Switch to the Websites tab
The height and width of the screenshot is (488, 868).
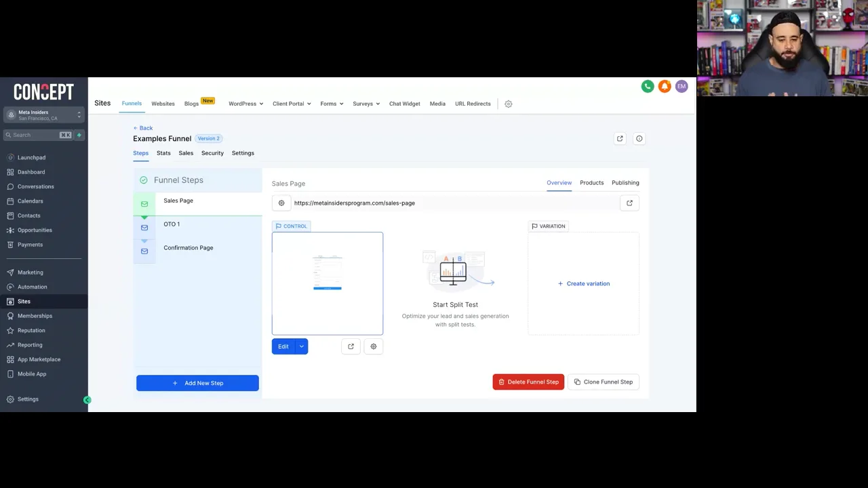point(163,104)
